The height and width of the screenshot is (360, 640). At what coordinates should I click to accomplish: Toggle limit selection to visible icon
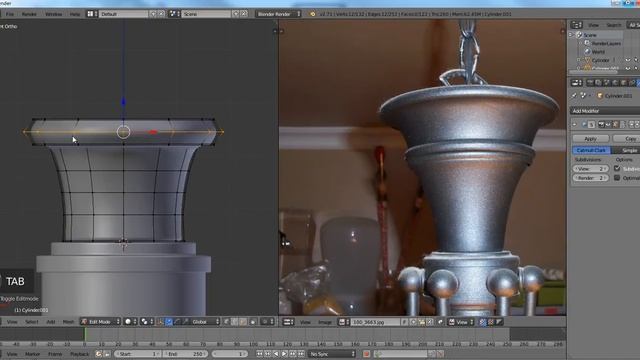pyautogui.click(x=253, y=322)
